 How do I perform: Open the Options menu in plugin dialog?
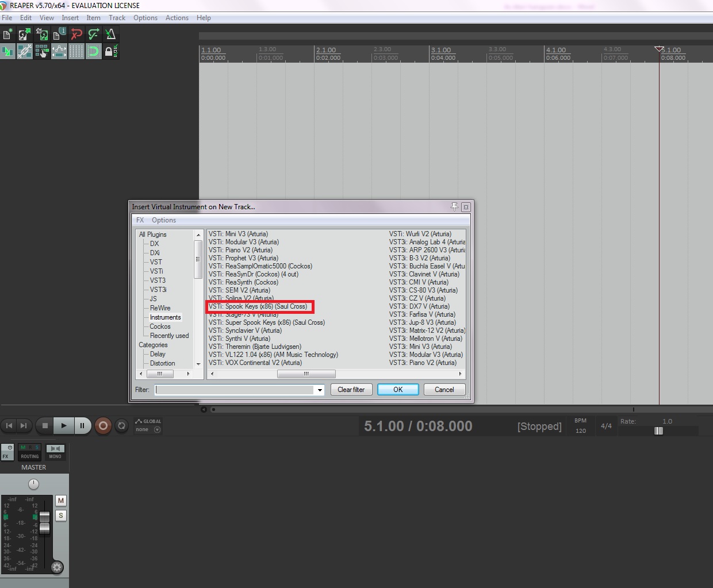164,220
